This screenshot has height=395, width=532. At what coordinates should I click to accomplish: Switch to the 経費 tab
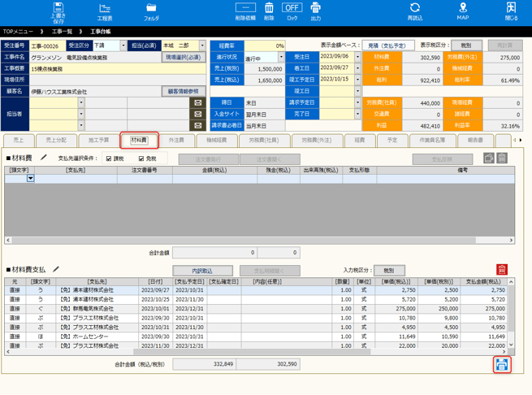[360, 141]
